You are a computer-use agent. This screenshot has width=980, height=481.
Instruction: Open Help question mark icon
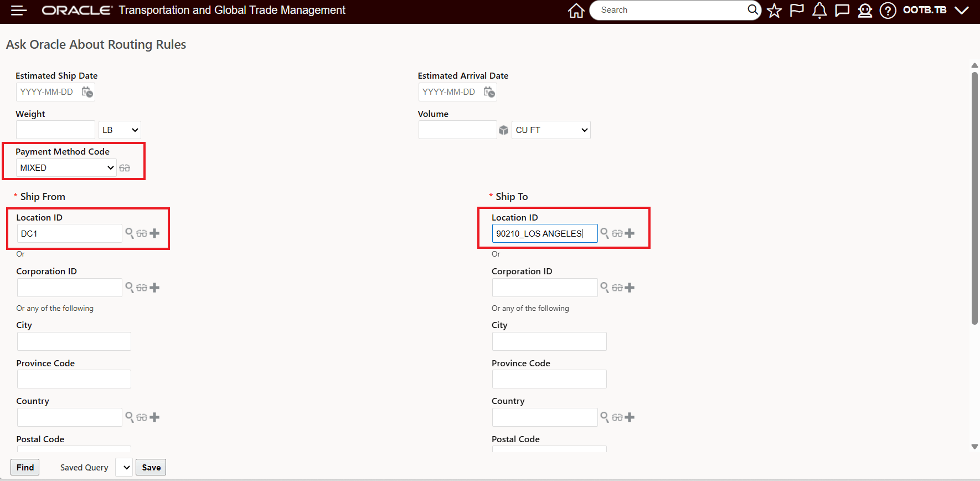[888, 10]
